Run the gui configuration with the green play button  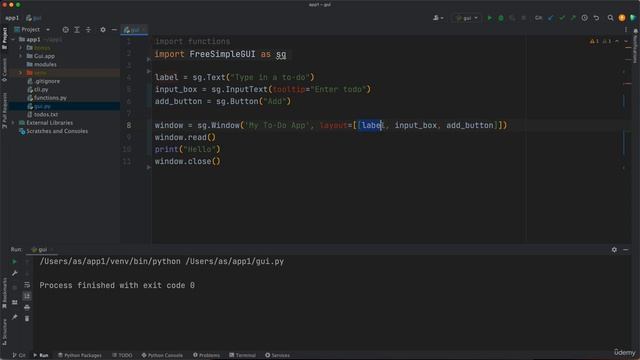click(x=489, y=18)
